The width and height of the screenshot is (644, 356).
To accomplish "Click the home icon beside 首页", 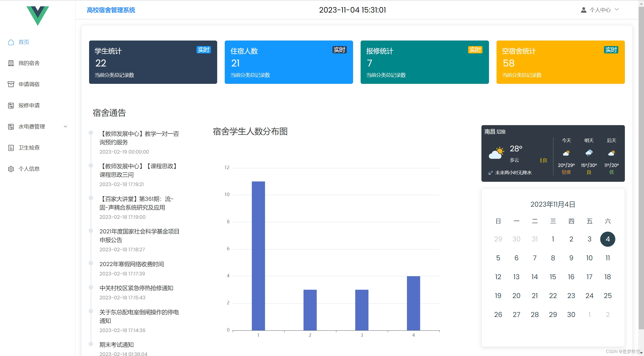I will 11,42.
